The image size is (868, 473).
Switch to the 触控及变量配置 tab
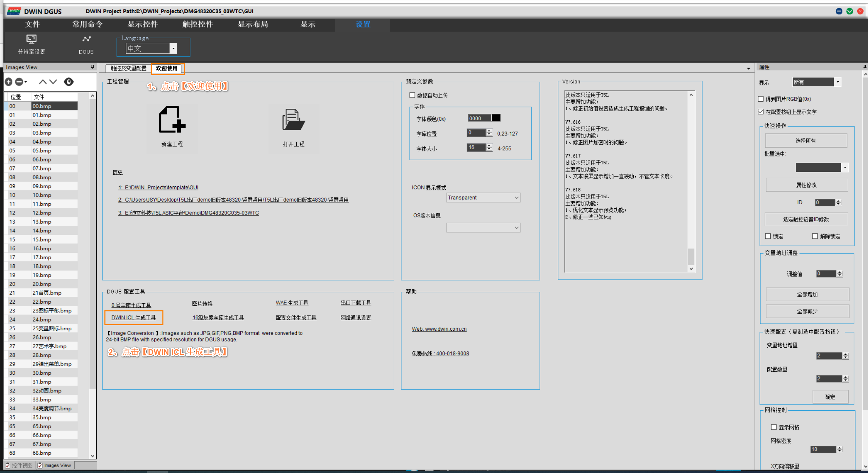(x=128, y=68)
